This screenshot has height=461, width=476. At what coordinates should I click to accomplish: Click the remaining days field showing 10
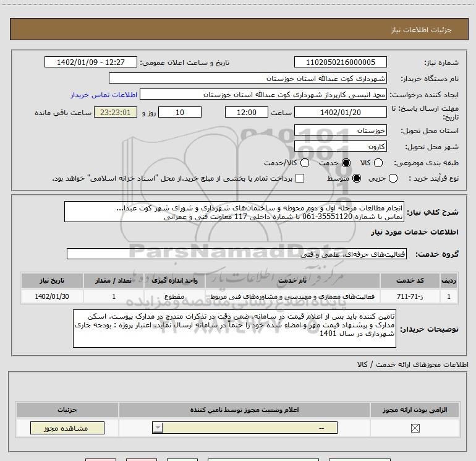(x=180, y=112)
